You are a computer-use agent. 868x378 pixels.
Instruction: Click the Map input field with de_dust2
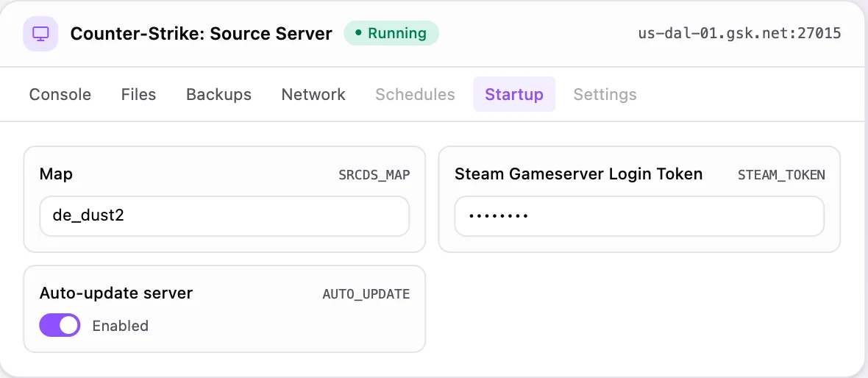[224, 215]
